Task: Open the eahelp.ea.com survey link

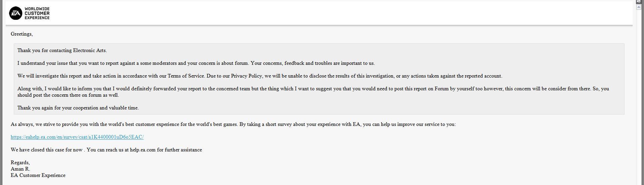Action: 77,137
